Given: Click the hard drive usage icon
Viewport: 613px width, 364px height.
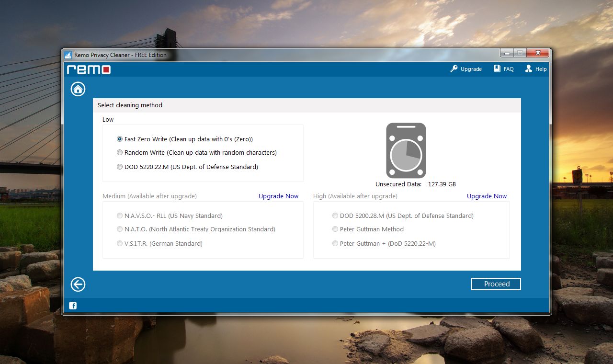Looking at the screenshot, I should pyautogui.click(x=406, y=150).
